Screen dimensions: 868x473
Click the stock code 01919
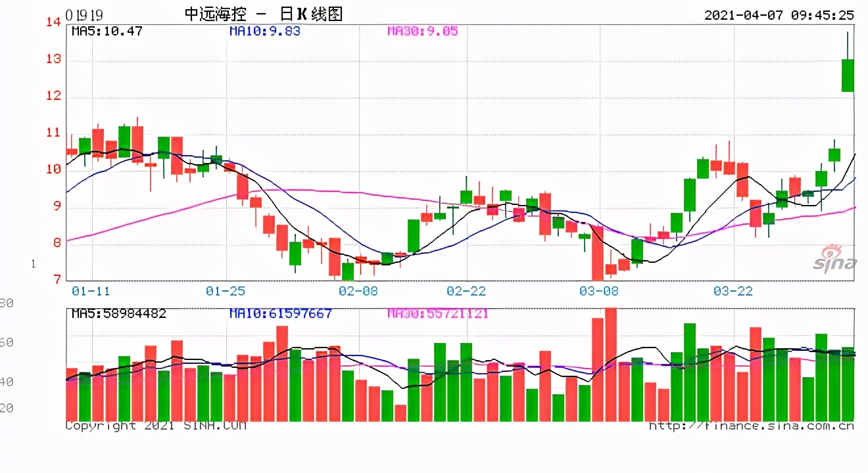pyautogui.click(x=84, y=15)
